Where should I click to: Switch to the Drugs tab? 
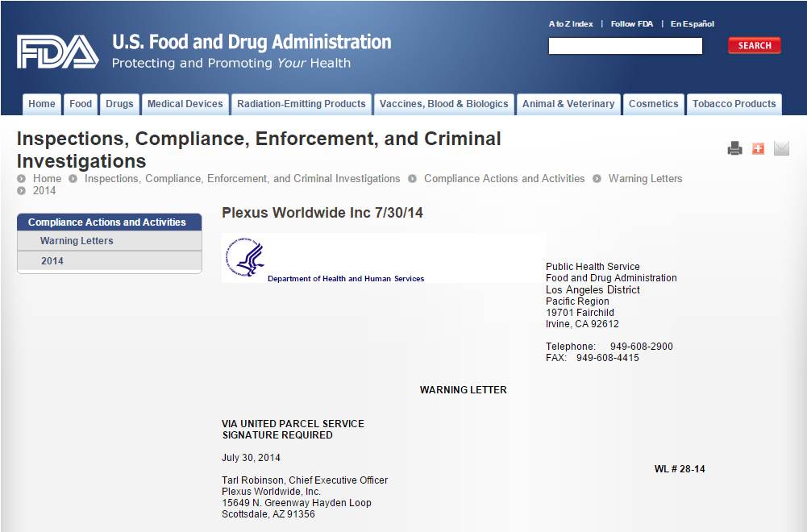point(119,103)
